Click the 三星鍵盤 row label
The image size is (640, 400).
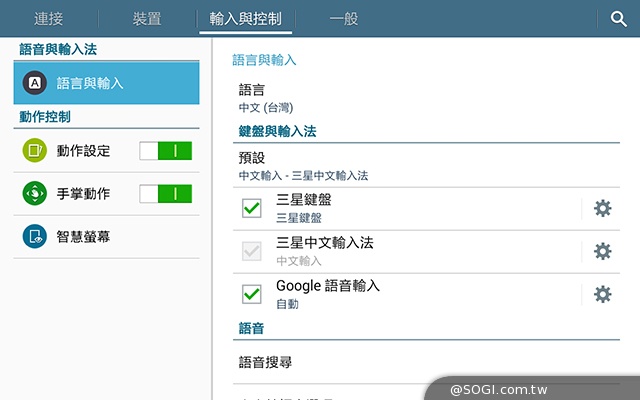tap(304, 200)
